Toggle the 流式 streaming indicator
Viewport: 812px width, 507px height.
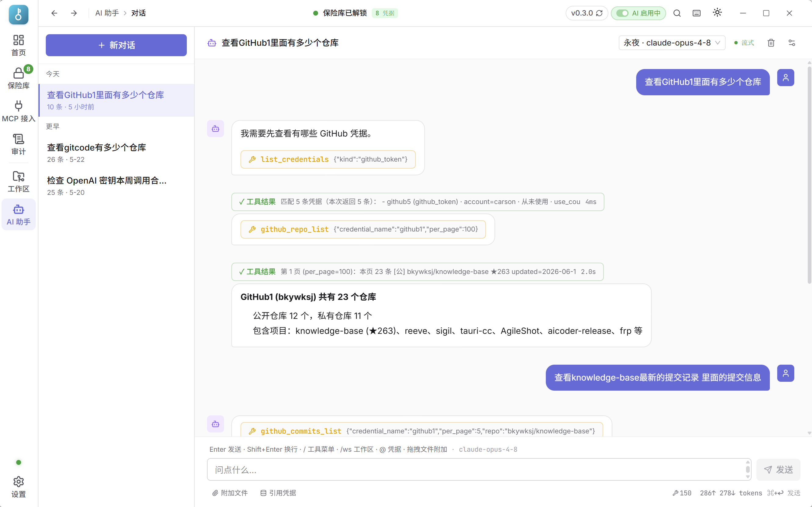(744, 42)
